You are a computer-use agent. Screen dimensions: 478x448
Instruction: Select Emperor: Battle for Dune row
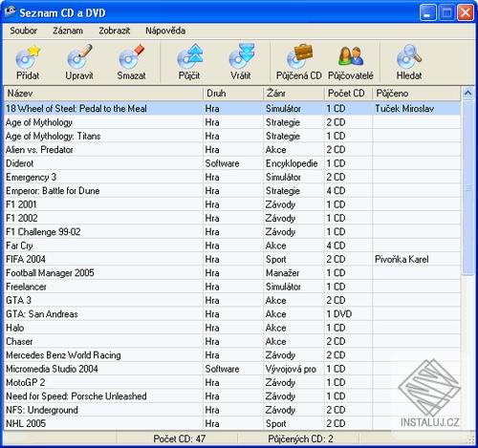[x=232, y=191]
